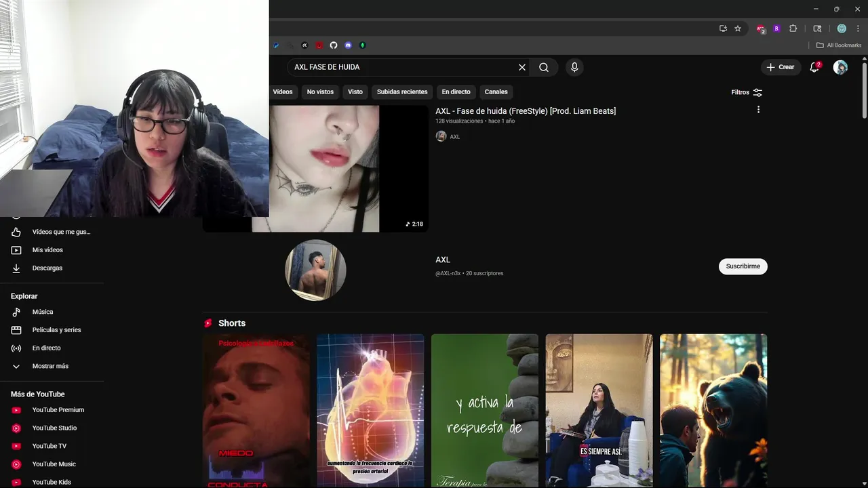Viewport: 868px width, 488px height.
Task: Click the purple B extension icon
Action: 776,28
